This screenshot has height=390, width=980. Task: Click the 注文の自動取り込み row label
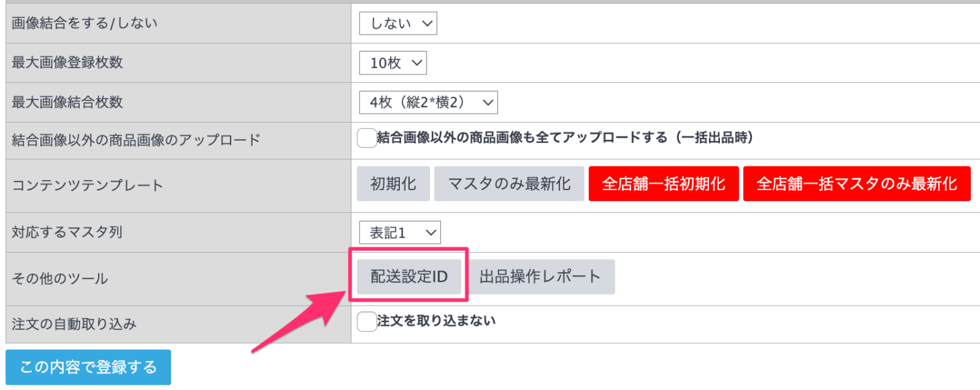74,324
